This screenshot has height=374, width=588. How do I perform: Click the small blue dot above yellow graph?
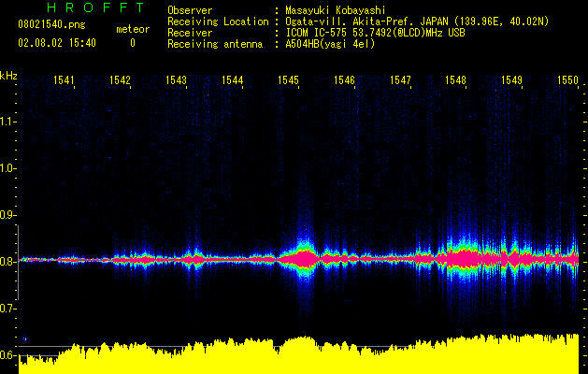[24, 338]
